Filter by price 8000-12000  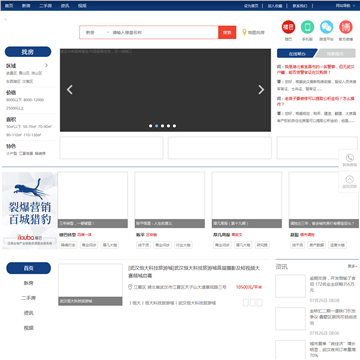coord(34,100)
